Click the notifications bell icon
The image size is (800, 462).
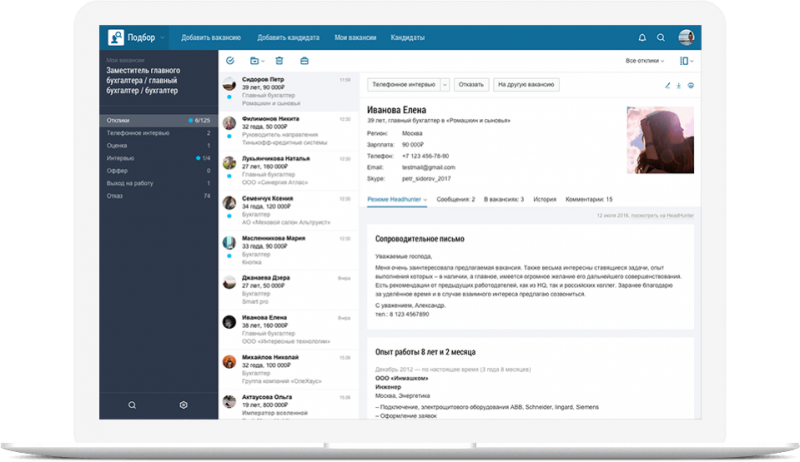point(642,38)
